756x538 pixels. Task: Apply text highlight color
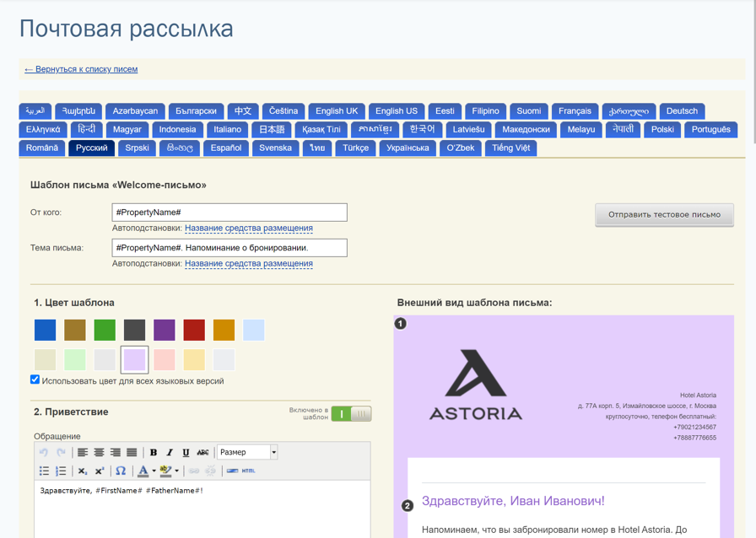(165, 471)
